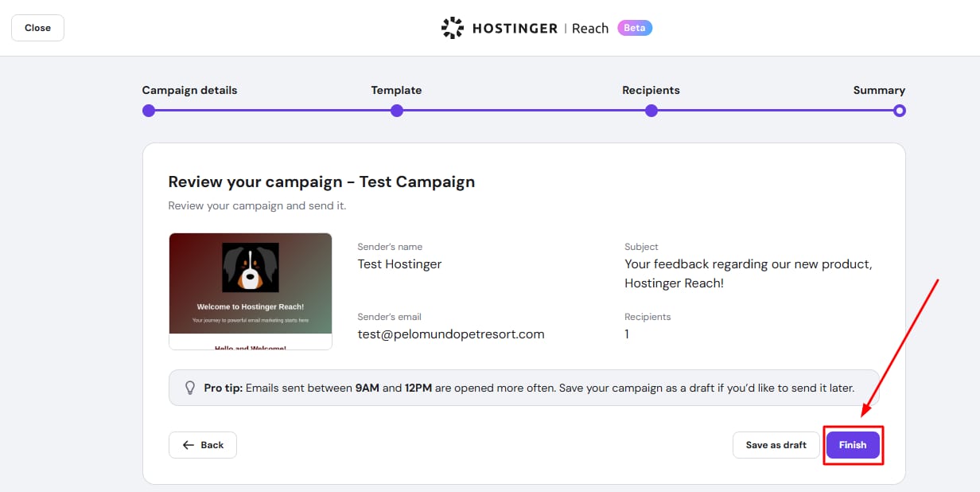Open the Campaign details step
The height and width of the screenshot is (492, 980).
click(x=189, y=90)
